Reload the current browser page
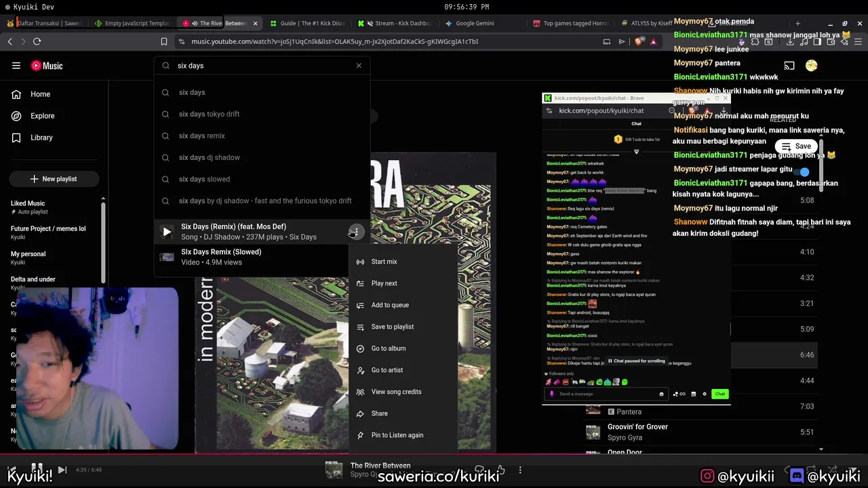 37,41
